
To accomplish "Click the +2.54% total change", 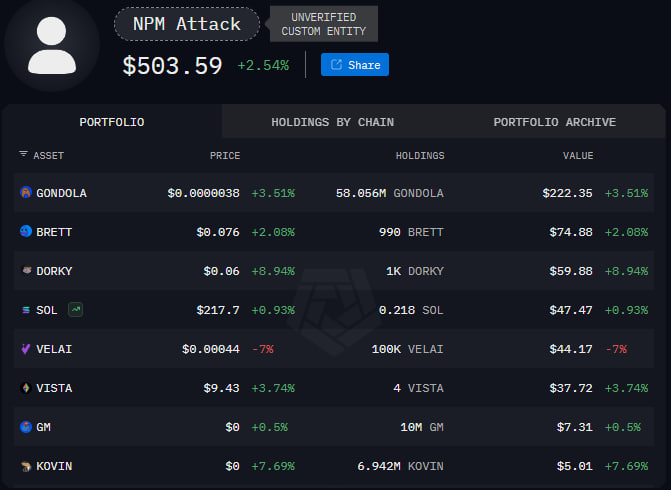I will 263,65.
